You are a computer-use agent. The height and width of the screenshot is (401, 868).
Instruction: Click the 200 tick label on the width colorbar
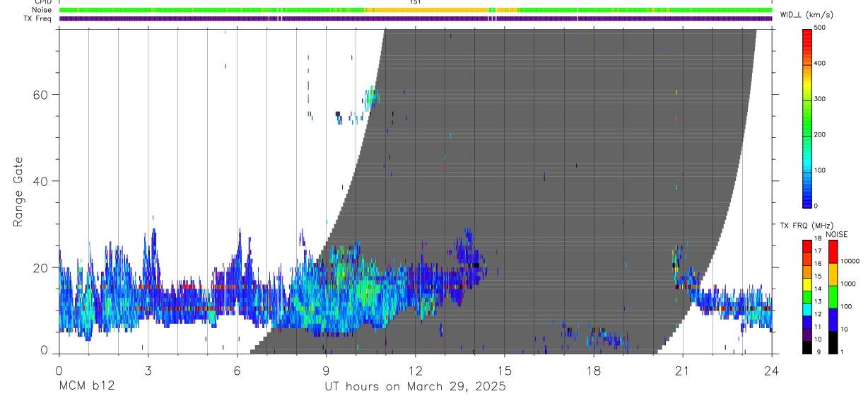point(820,134)
